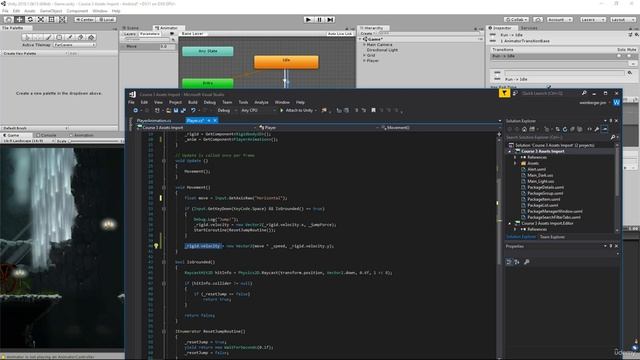Image resolution: width=640 pixels, height=360 pixels.
Task: Select the Rotate tool in Unity toolbar
Action: [x=30, y=19]
